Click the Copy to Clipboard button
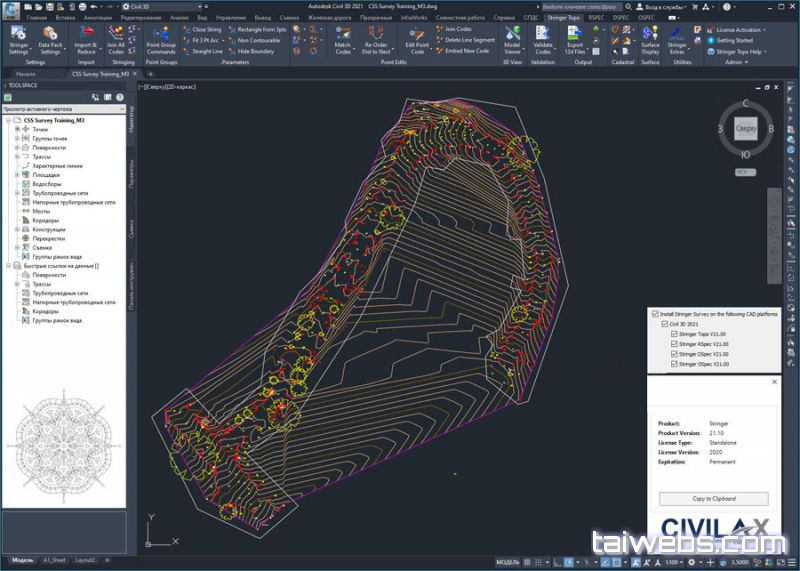The width and height of the screenshot is (800, 571). click(x=714, y=498)
